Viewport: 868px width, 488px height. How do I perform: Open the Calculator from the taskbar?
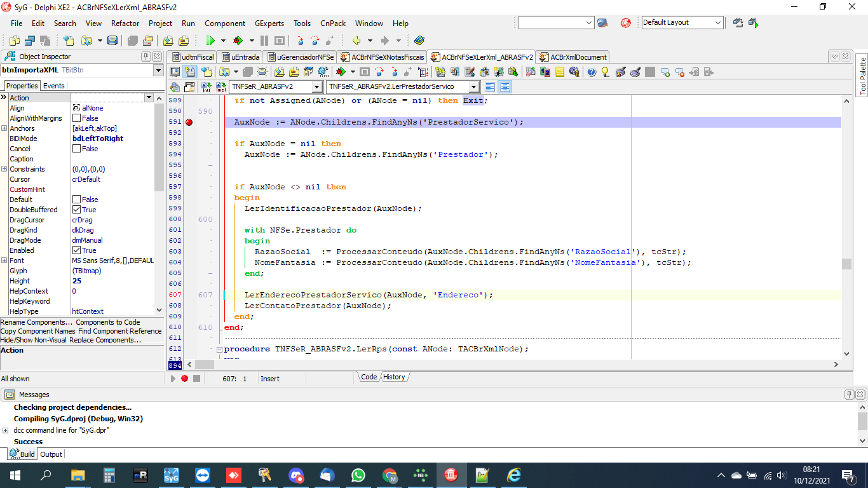(109, 475)
